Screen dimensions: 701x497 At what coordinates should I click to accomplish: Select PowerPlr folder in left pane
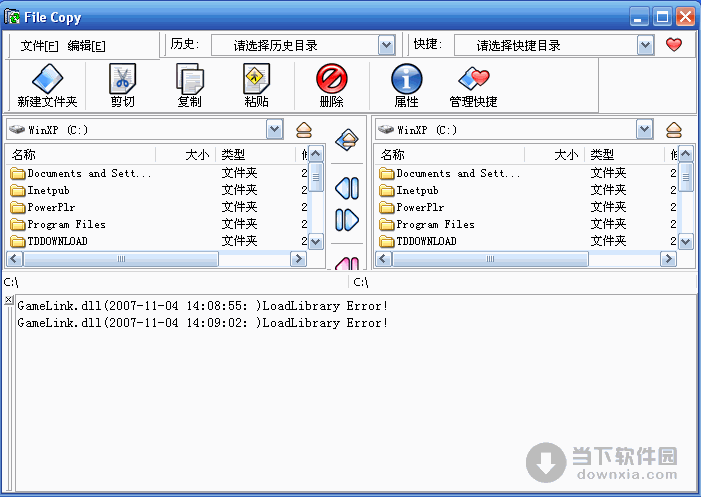(51, 207)
